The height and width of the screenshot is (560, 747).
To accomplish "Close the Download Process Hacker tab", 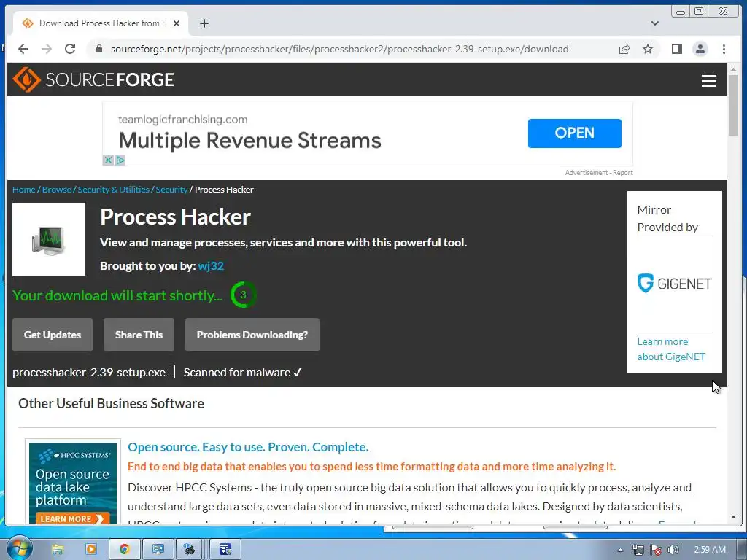I will [177, 23].
